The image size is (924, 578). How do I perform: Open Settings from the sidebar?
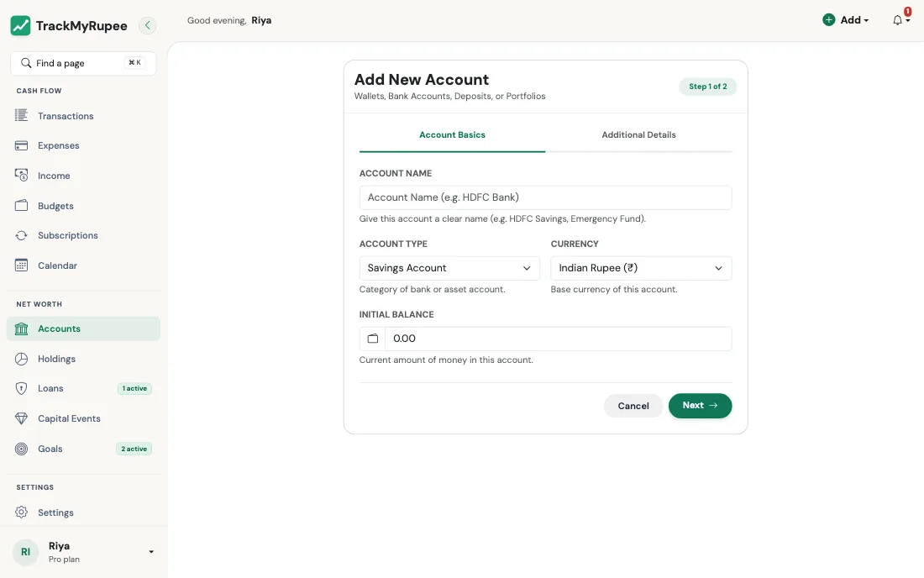[83, 512]
